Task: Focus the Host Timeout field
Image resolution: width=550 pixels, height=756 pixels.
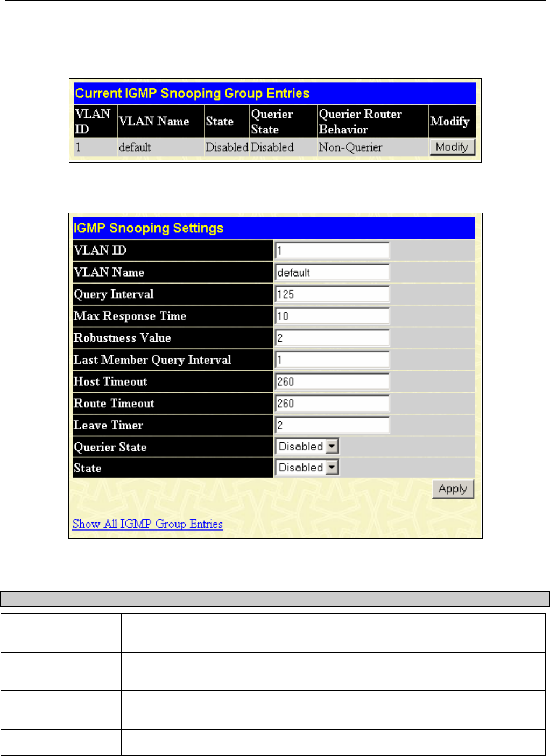Action: (332, 381)
